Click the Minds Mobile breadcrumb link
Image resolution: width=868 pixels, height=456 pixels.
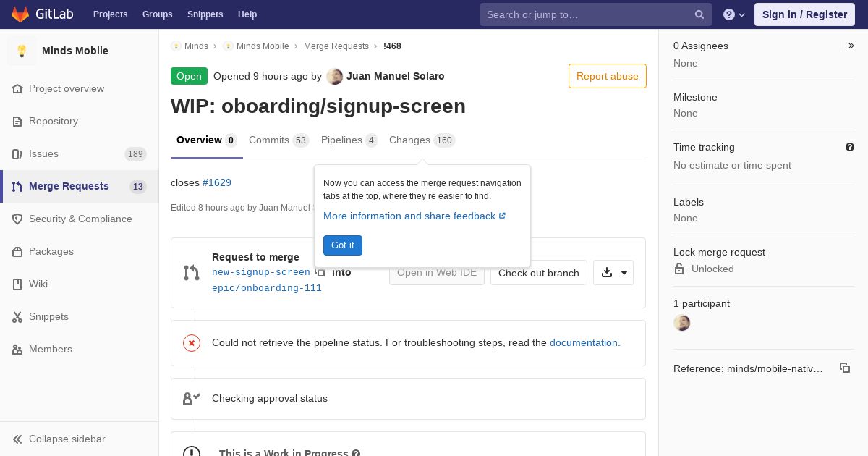pos(263,46)
